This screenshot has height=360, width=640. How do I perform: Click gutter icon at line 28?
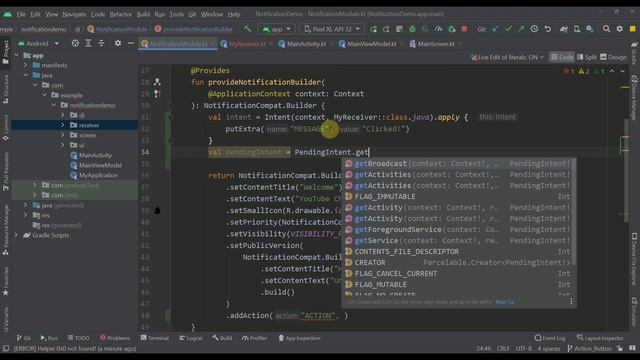(x=157, y=82)
